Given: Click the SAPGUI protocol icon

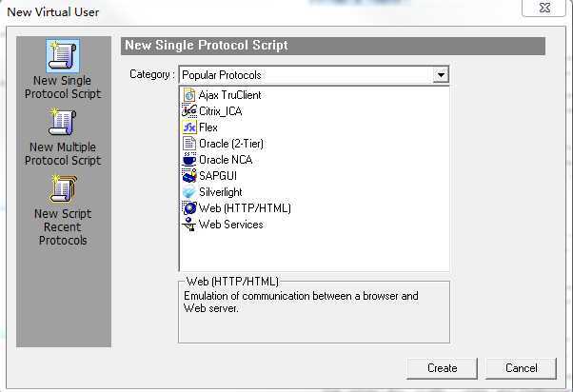Looking at the screenshot, I should (188, 176).
